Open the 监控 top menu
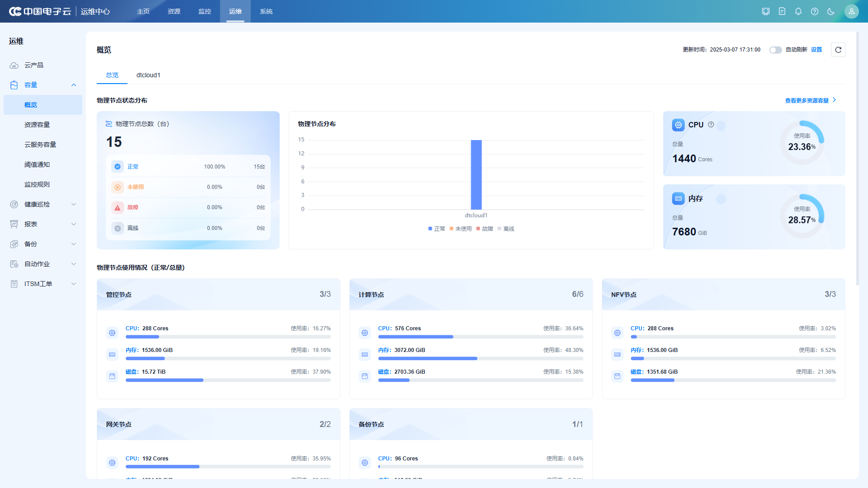Screen dimensions: 868x488 pos(205,11)
